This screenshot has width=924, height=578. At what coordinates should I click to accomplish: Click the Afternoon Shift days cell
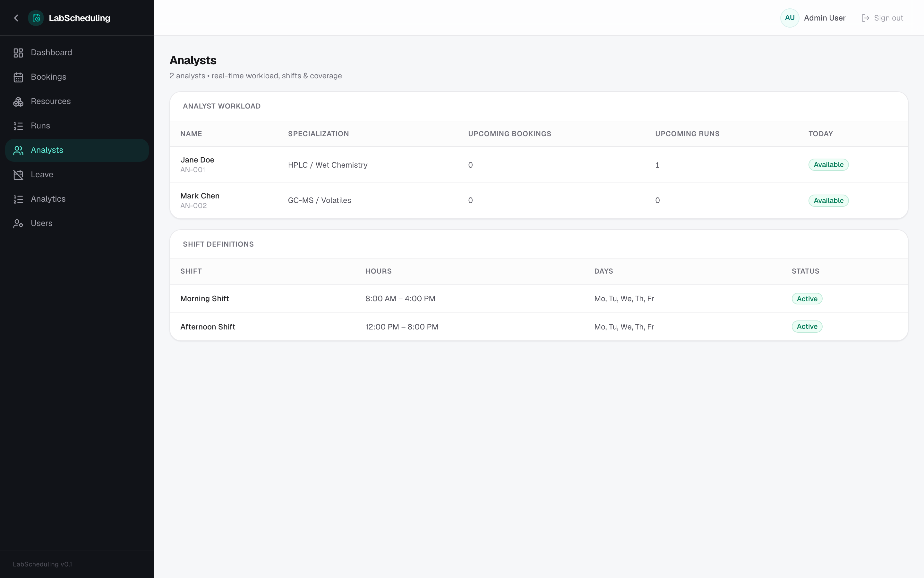(624, 327)
